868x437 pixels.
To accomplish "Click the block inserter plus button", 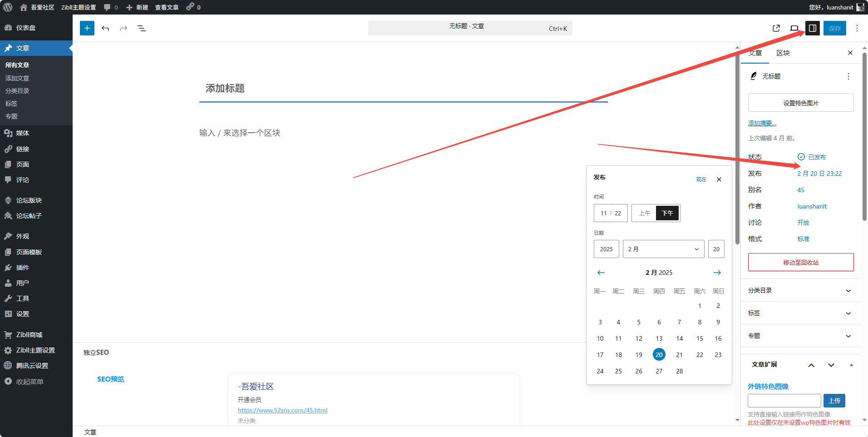I will coord(87,28).
